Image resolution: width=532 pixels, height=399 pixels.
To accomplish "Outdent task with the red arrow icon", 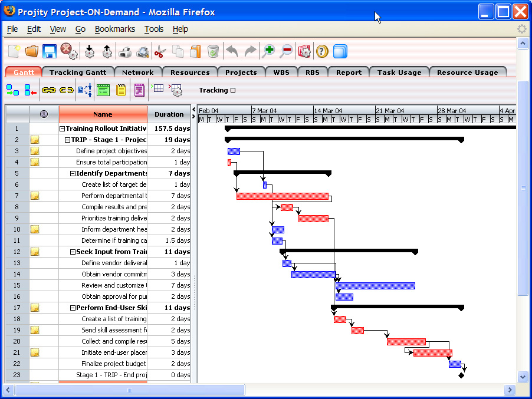I will tap(31, 90).
